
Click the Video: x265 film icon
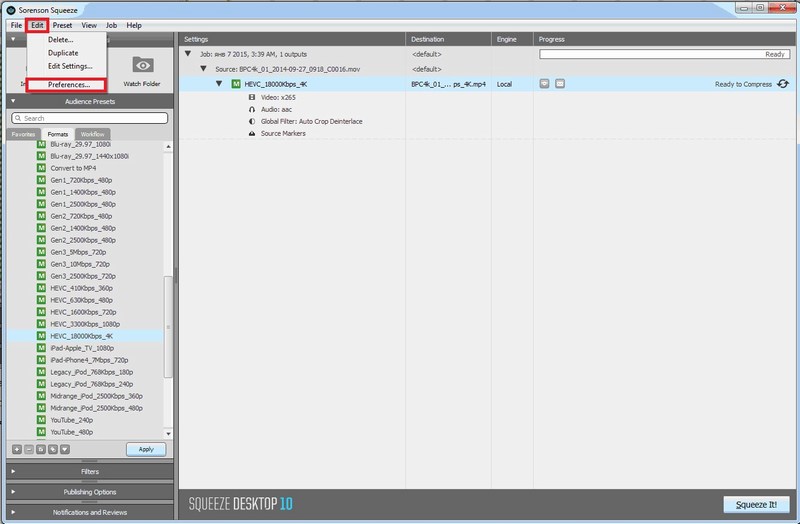[252, 97]
